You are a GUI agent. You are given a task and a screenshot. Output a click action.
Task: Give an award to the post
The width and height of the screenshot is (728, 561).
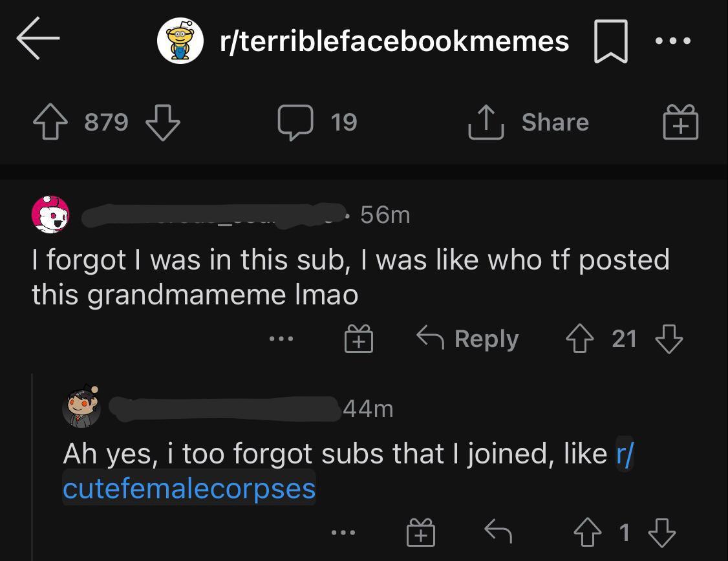[x=680, y=122]
